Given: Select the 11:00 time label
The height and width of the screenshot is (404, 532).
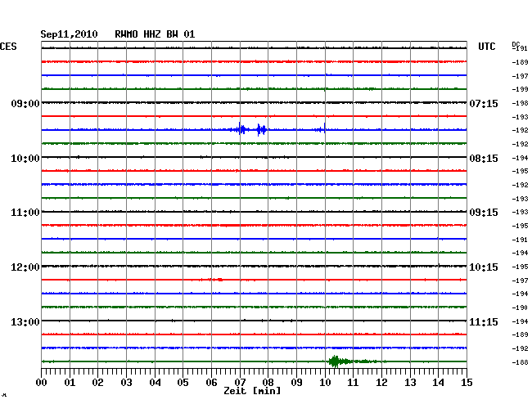Looking at the screenshot, I should (x=25, y=213).
